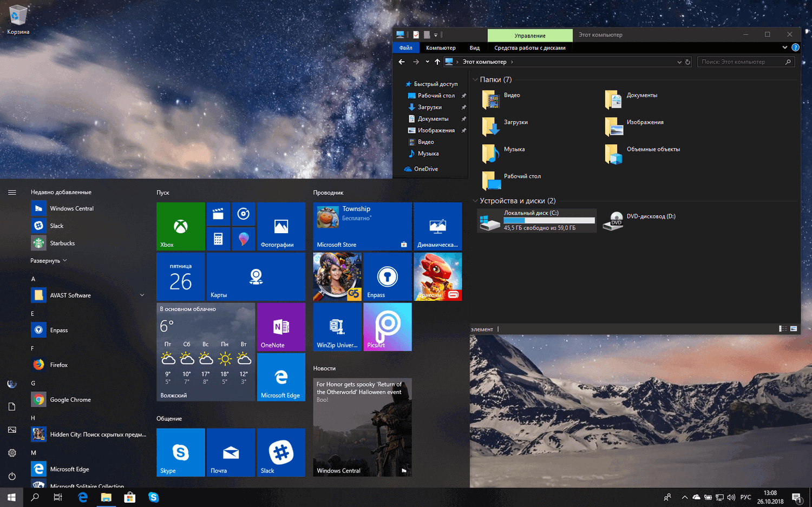
Task: Collapse the Устройства и диски section
Action: pyautogui.click(x=475, y=201)
